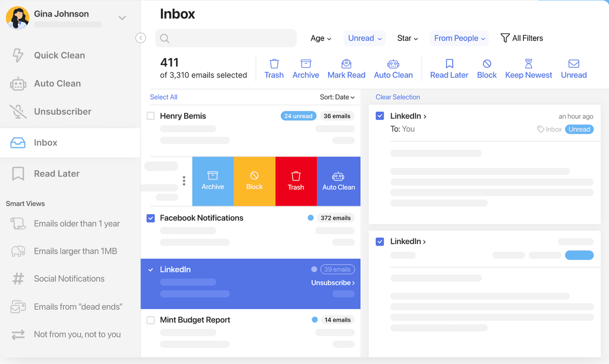The width and height of the screenshot is (609, 364).
Task: Click the All Filters button
Action: (x=522, y=38)
